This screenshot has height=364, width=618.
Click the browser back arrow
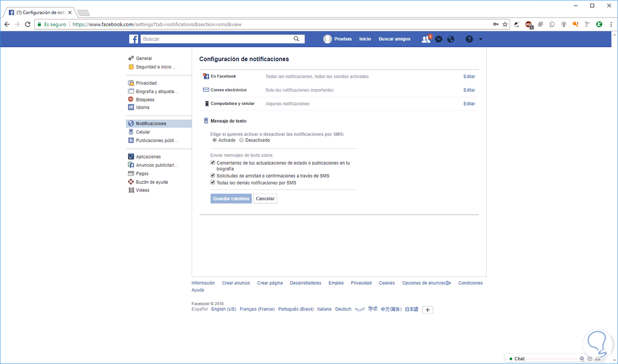7,24
